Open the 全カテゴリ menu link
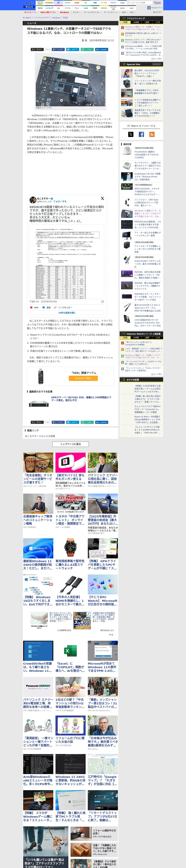 (157, 12)
